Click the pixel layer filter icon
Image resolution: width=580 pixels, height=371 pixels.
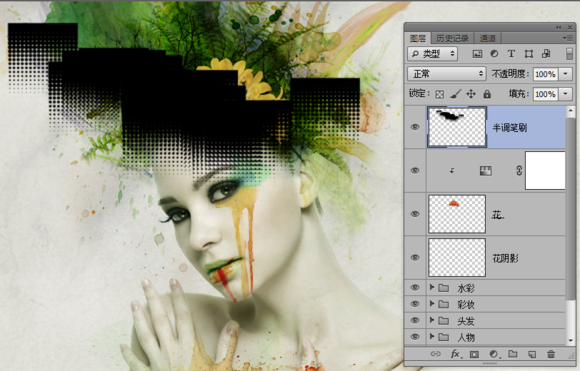pyautogui.click(x=478, y=54)
